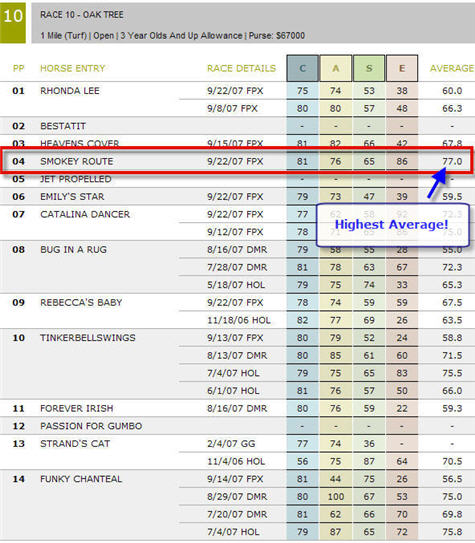The height and width of the screenshot is (543, 475).
Task: Click the E column header box
Action: coord(402,68)
